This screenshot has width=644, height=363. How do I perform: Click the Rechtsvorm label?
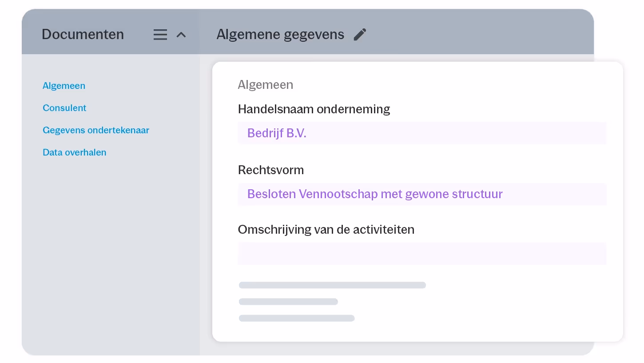pyautogui.click(x=271, y=170)
